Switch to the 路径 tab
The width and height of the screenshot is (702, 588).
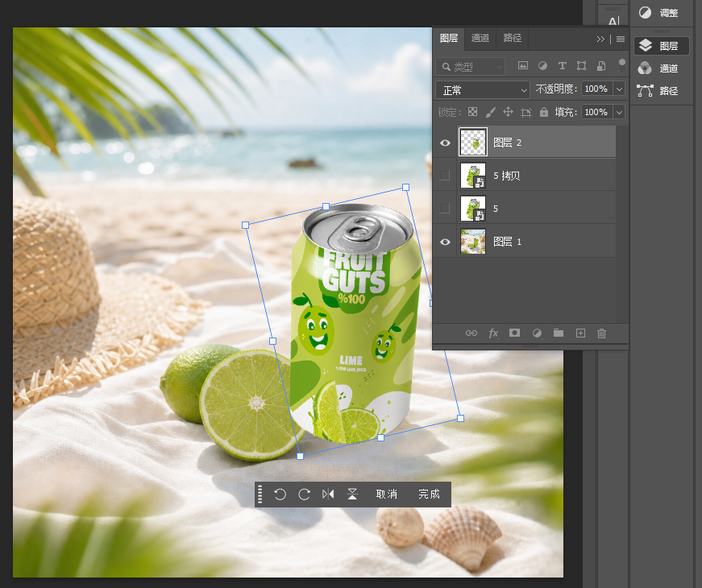(512, 38)
